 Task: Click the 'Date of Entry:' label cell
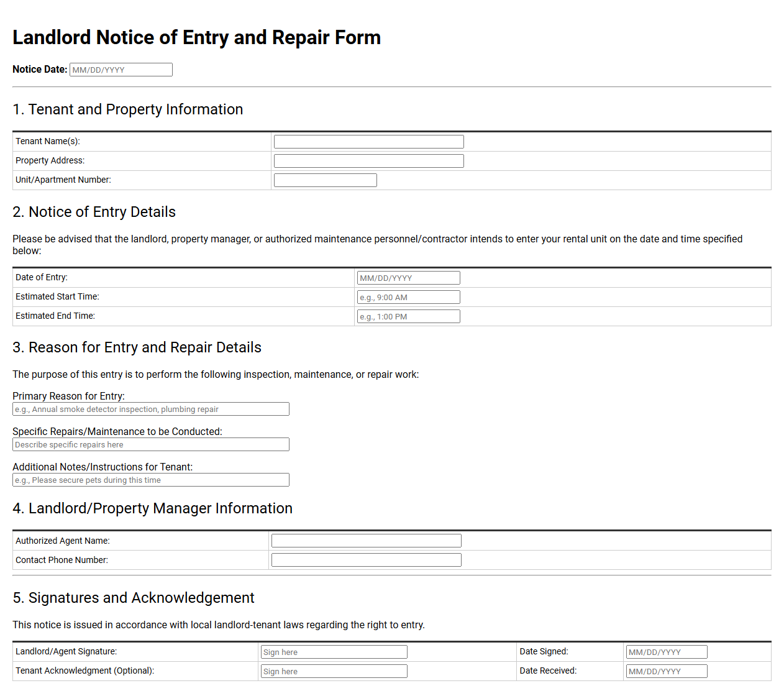click(183, 278)
